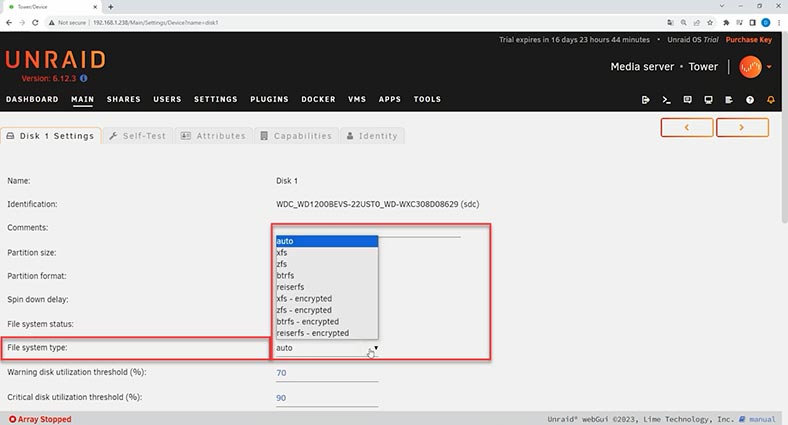Switch to the Attributes tab

[213, 136]
